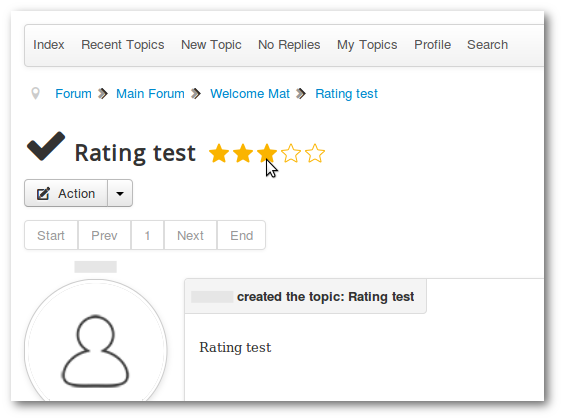
Task: Click the second rating star
Action: [x=243, y=153]
